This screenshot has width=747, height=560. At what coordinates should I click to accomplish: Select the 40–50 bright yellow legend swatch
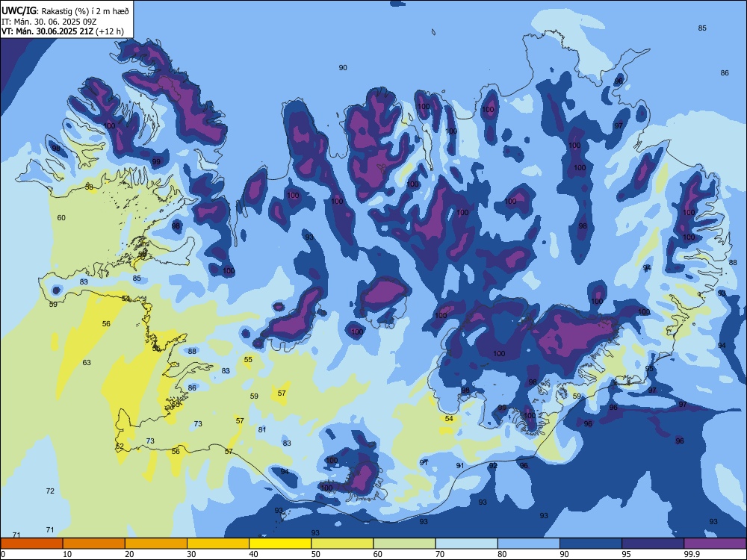click(280, 544)
